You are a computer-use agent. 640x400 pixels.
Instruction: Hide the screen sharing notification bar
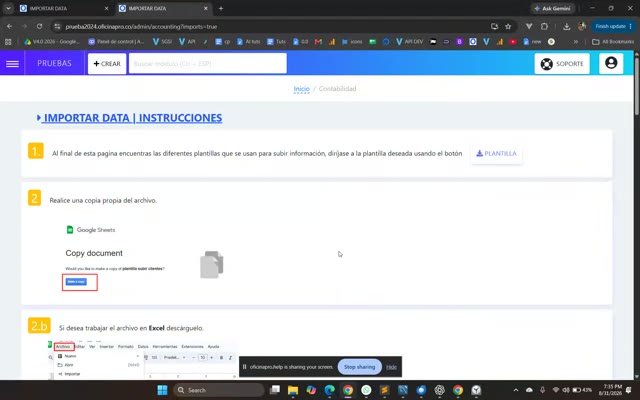391,367
